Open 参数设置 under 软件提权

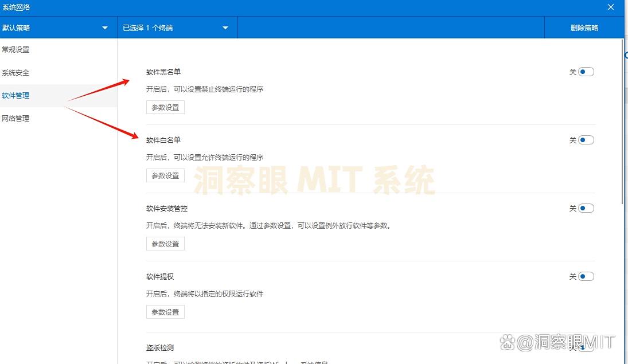(165, 312)
